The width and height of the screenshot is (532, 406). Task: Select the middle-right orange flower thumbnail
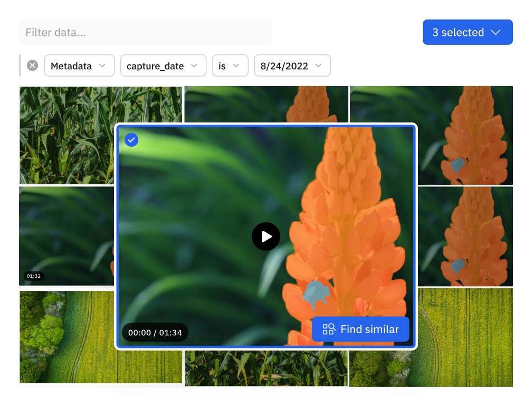click(x=465, y=236)
